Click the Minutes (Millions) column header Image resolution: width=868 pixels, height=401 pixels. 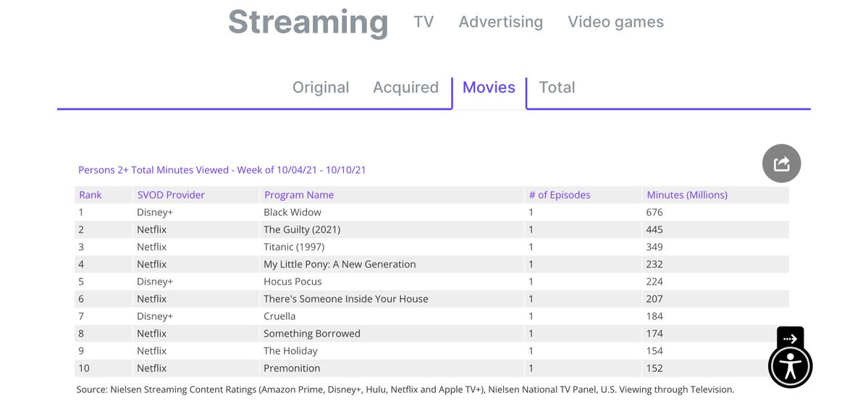tap(686, 195)
